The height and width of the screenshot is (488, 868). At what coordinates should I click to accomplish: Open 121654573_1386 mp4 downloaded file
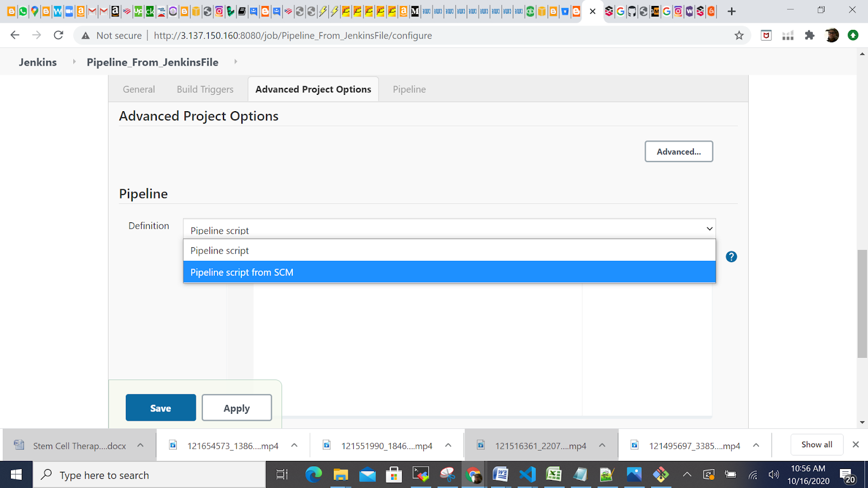pyautogui.click(x=232, y=446)
